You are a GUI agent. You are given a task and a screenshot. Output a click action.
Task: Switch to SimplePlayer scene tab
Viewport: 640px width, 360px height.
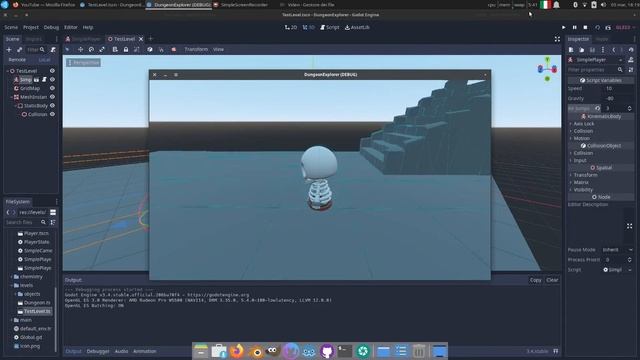[x=84, y=39]
